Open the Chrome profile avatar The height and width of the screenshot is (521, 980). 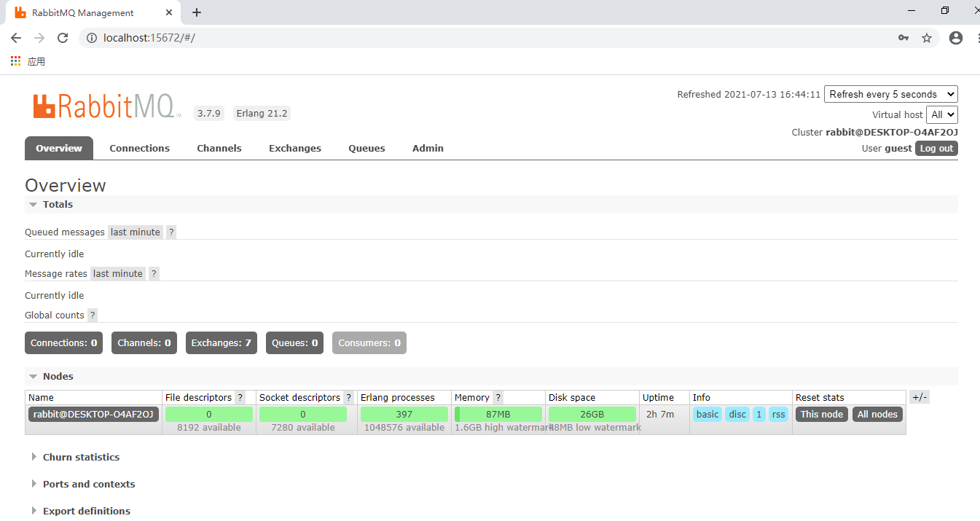[956, 38]
